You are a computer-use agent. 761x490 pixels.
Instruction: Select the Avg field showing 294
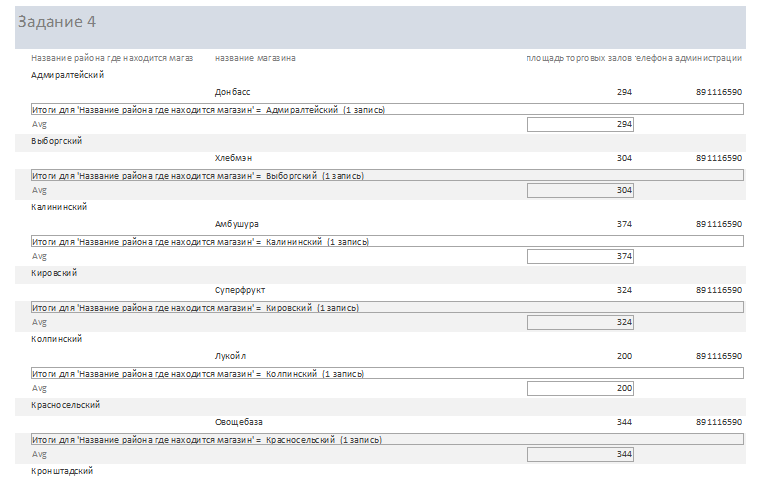pyautogui.click(x=580, y=124)
